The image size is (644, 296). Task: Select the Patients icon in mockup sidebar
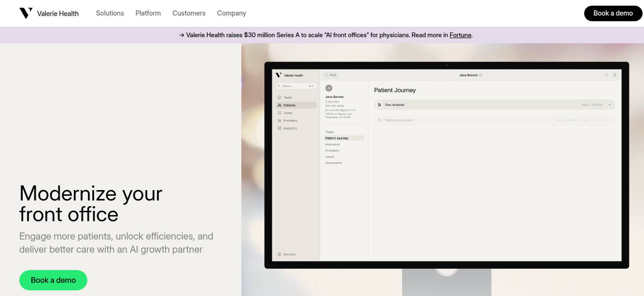(279, 105)
